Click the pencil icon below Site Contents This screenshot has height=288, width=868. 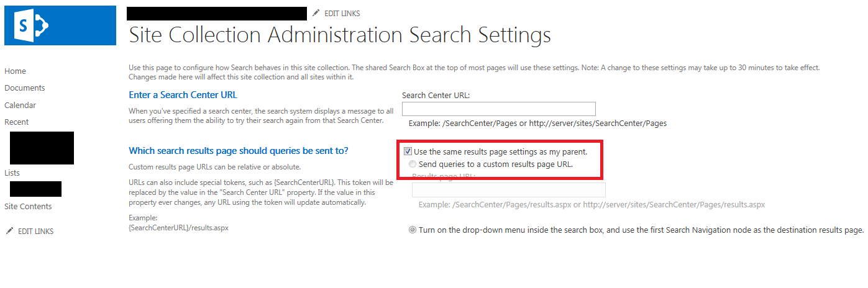[x=9, y=231]
